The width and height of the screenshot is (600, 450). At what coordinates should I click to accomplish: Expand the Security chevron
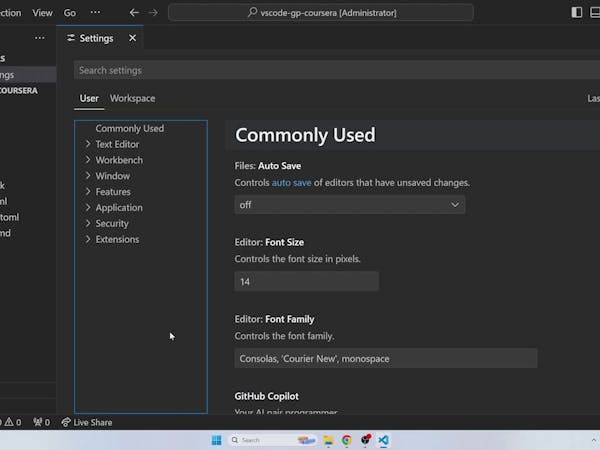(88, 223)
